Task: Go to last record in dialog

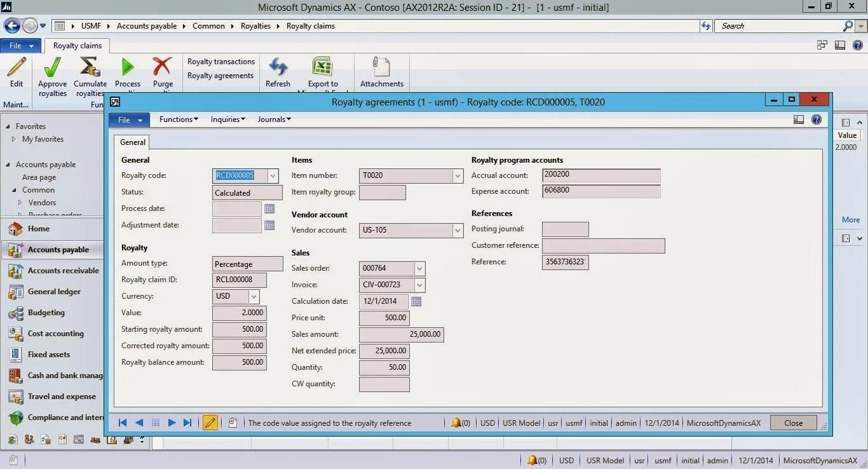Action: [x=187, y=423]
